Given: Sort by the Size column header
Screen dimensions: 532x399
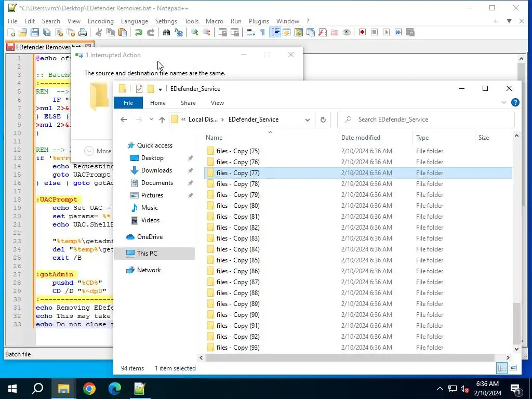Looking at the screenshot, I should pyautogui.click(x=484, y=138).
